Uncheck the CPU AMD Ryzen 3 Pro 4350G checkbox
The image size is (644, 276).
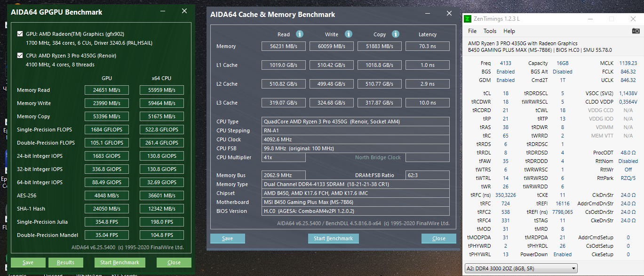coord(20,56)
